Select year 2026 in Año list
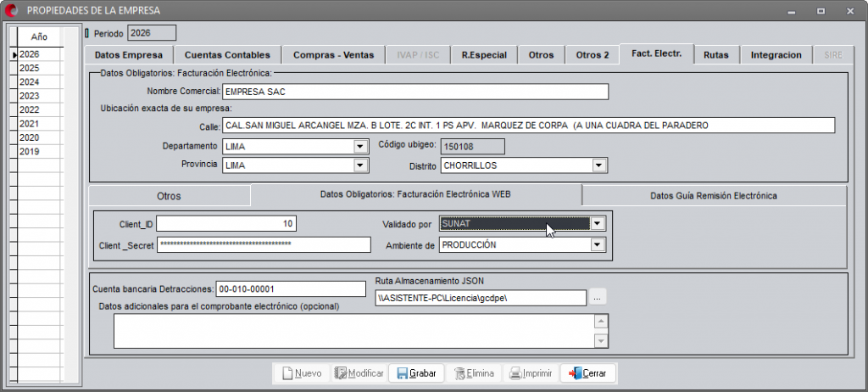The image size is (868, 392). point(40,54)
